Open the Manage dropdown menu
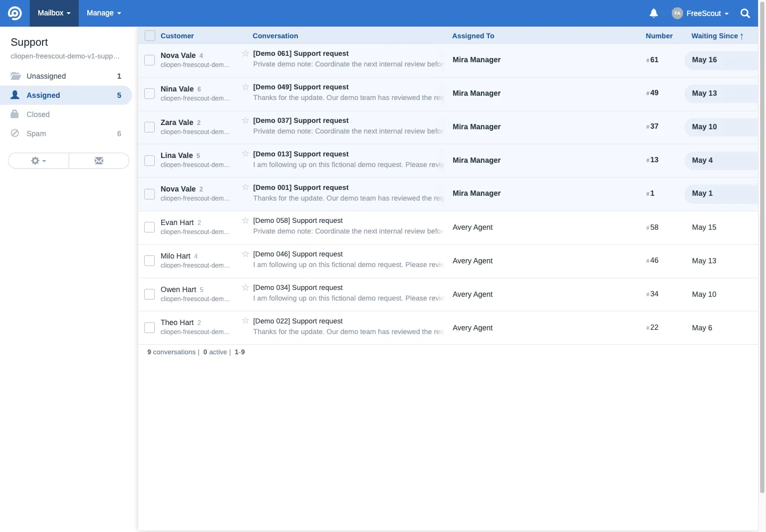Viewport: 766px width, 532px height. [104, 13]
